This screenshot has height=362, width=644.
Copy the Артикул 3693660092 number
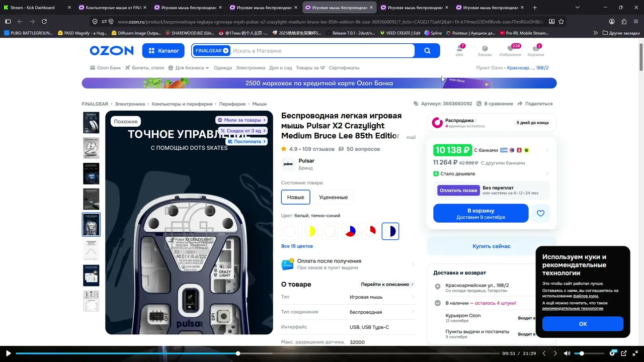click(443, 104)
